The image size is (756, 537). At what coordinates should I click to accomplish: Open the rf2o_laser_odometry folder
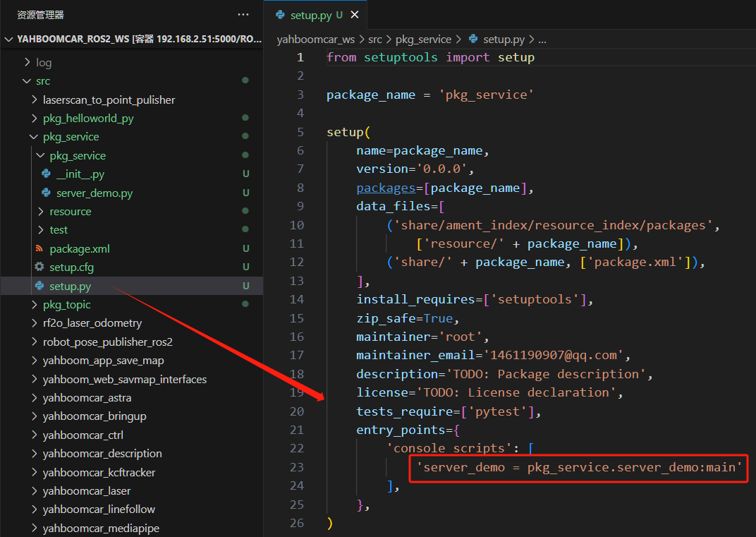[92, 323]
